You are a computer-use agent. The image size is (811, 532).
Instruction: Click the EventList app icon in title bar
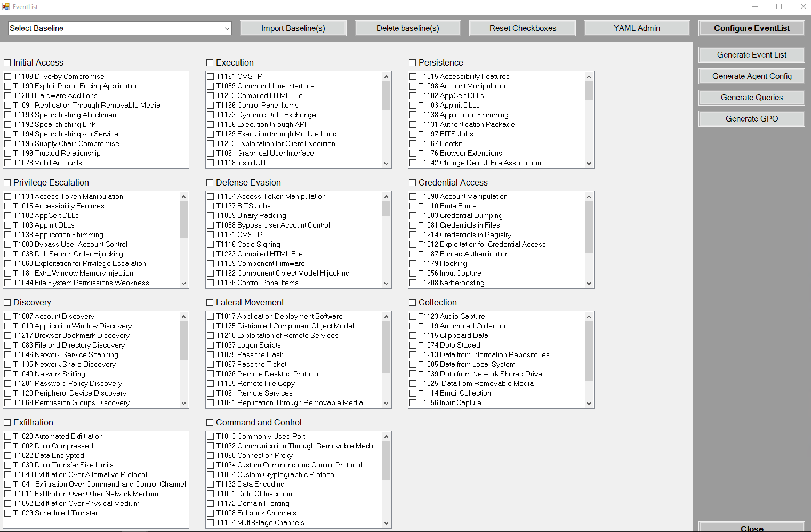(x=6, y=7)
